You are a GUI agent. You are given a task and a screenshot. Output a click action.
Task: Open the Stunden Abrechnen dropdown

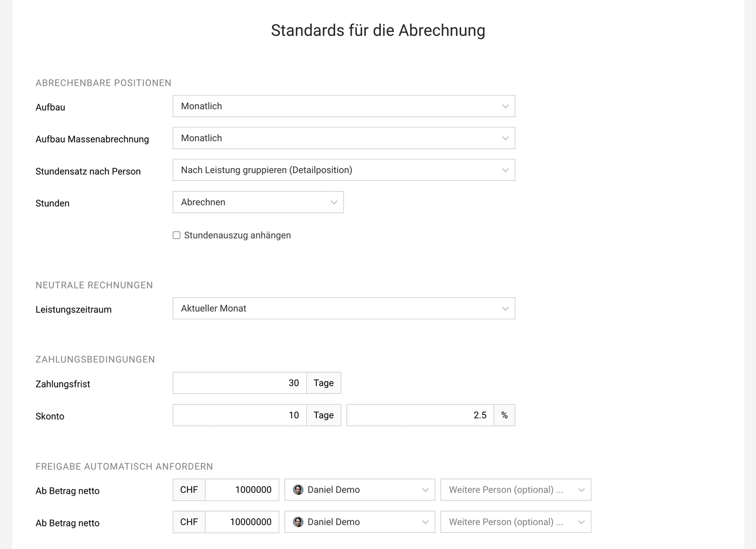(258, 202)
